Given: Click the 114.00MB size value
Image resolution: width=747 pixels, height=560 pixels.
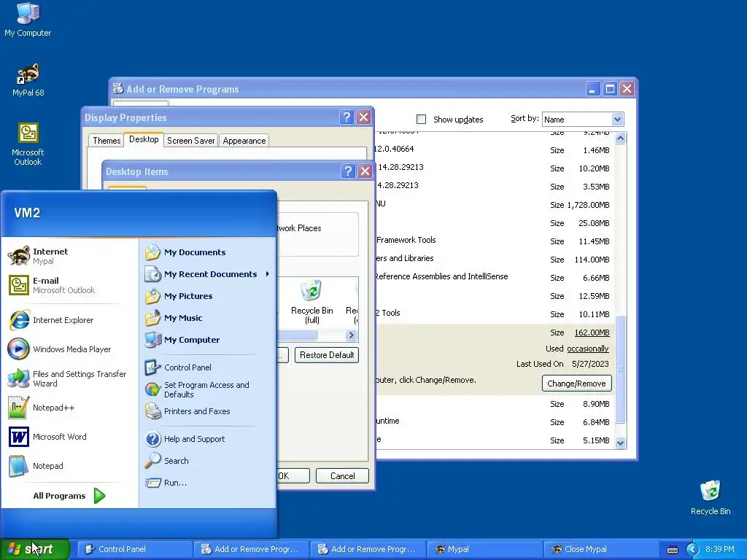Looking at the screenshot, I should pyautogui.click(x=592, y=260).
